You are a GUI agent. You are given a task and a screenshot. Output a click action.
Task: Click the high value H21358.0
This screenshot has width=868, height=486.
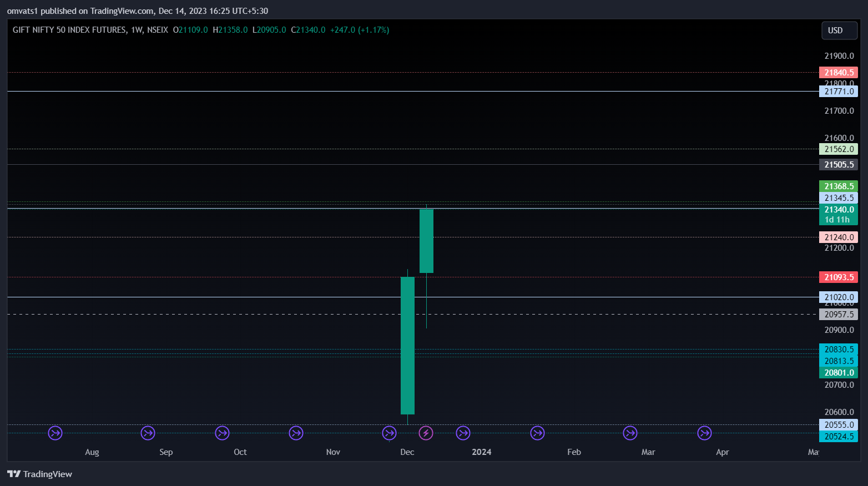[x=230, y=30]
